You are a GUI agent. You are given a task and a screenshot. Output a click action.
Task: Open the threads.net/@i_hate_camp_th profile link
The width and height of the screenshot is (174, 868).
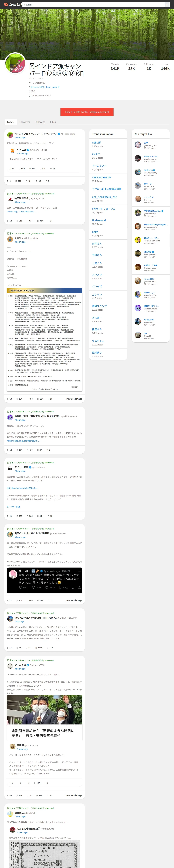point(45,87)
